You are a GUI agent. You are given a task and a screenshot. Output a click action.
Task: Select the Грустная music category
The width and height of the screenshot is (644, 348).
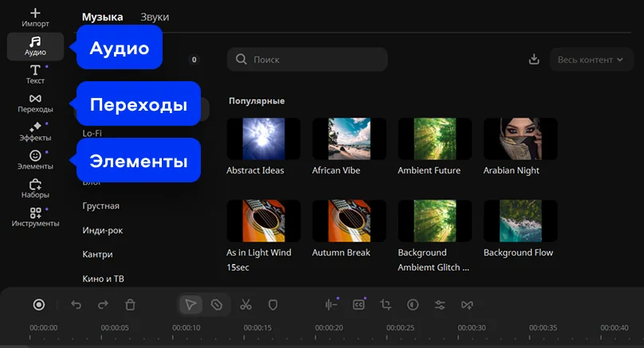pos(101,206)
